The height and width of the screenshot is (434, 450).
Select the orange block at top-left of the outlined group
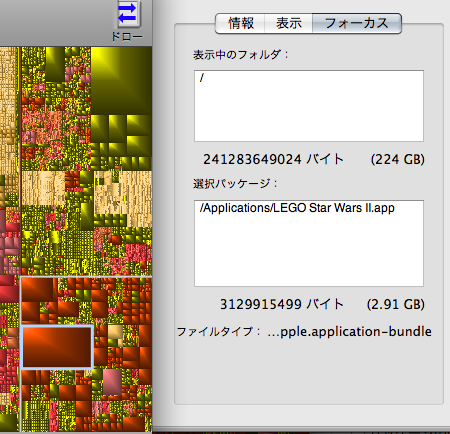pyautogui.click(x=38, y=290)
